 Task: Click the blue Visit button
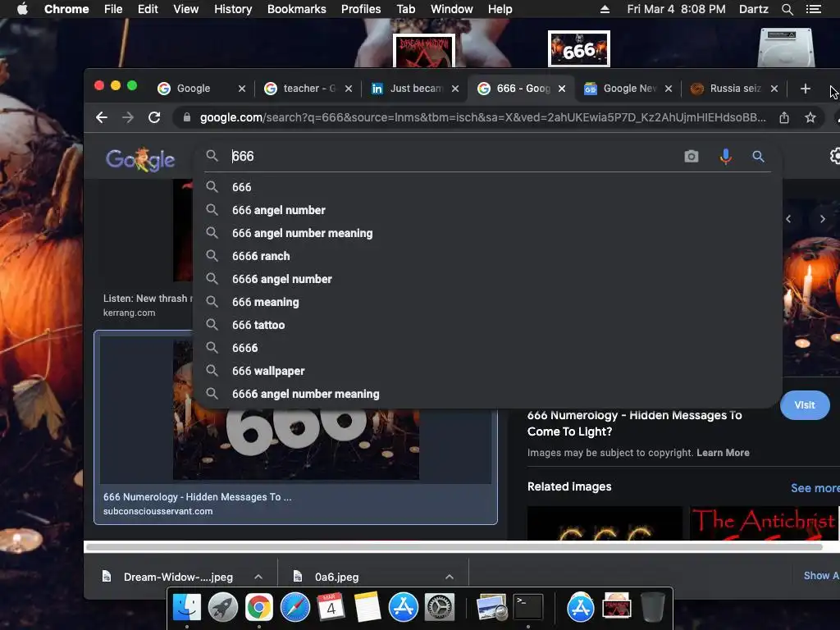coord(805,405)
